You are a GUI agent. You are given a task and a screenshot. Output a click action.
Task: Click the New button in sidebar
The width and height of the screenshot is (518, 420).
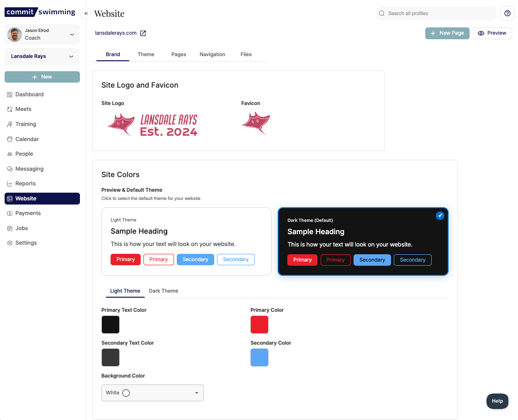[42, 77]
